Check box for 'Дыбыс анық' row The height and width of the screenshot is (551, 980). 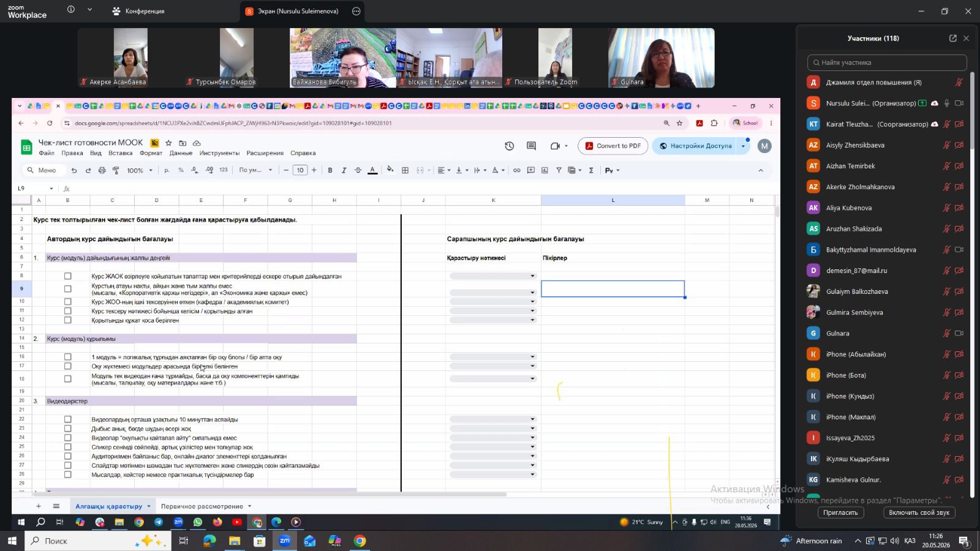[x=67, y=429]
